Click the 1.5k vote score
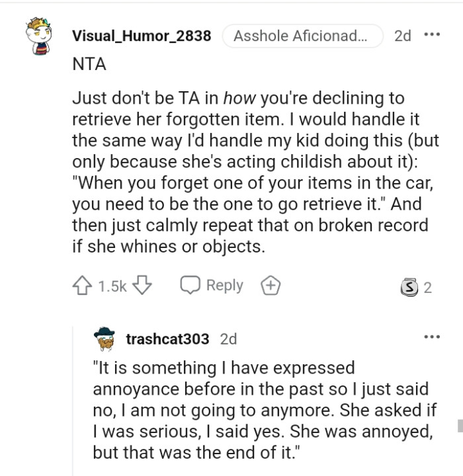463x476 pixels. [112, 286]
